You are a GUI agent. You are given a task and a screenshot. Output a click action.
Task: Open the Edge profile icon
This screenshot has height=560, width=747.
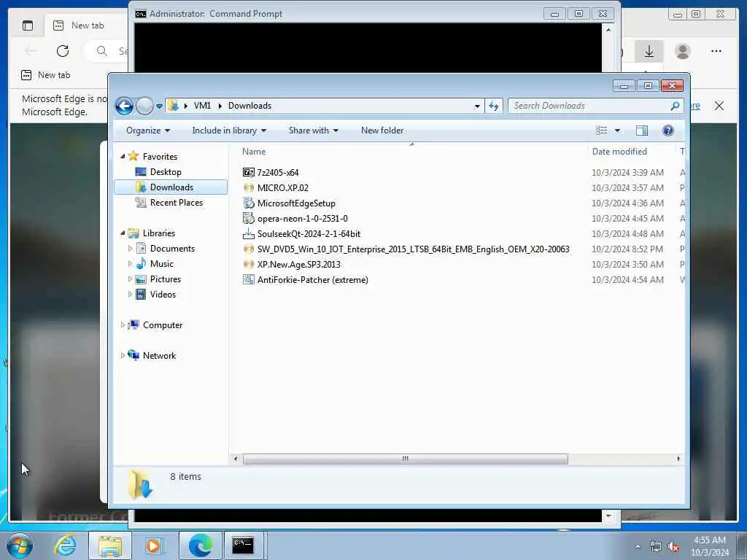[682, 51]
